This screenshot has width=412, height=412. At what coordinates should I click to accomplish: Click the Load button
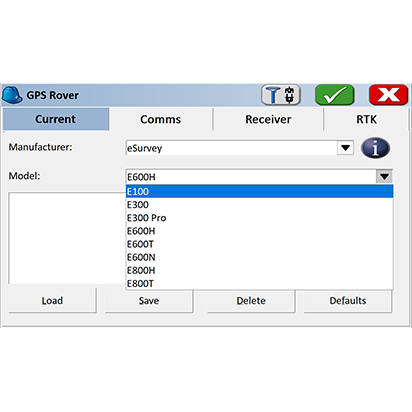[52, 301]
